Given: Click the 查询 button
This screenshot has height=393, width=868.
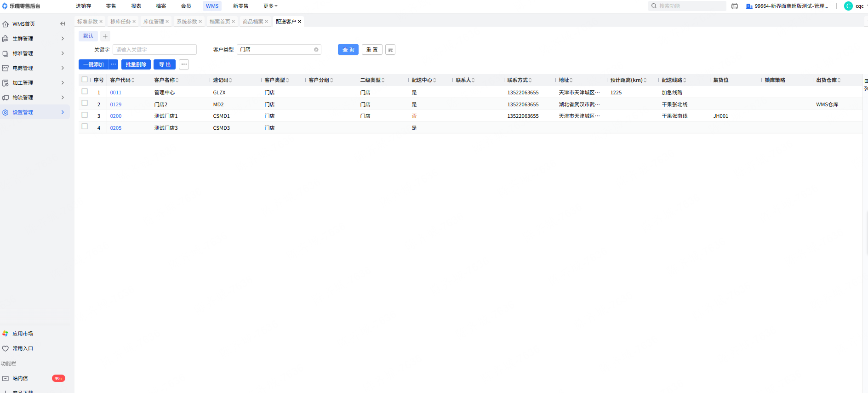Looking at the screenshot, I should 348,50.
